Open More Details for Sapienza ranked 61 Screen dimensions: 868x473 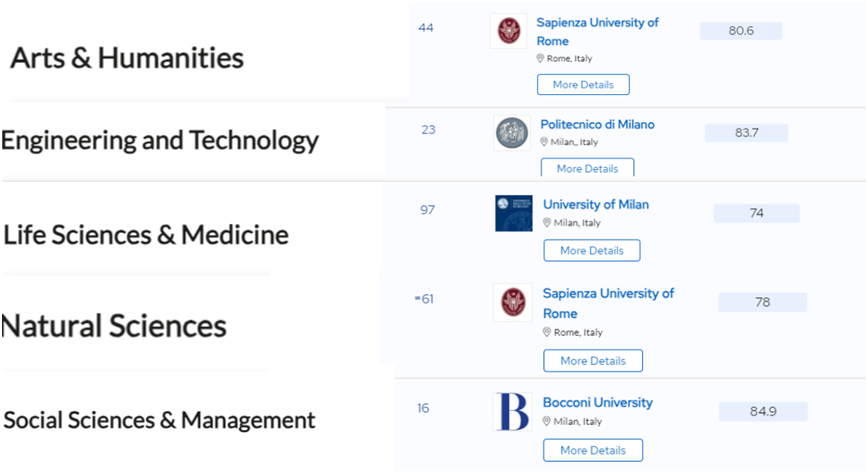(x=593, y=361)
